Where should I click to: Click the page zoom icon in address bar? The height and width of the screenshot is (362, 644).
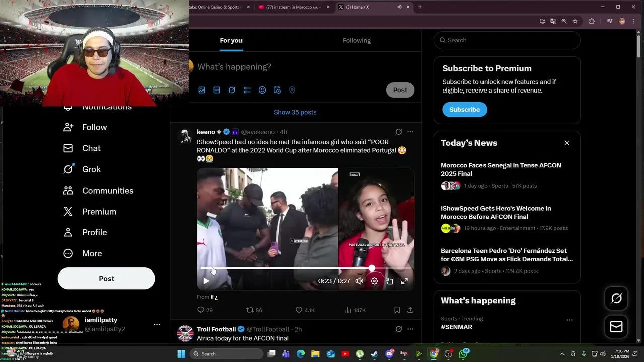coord(564,21)
